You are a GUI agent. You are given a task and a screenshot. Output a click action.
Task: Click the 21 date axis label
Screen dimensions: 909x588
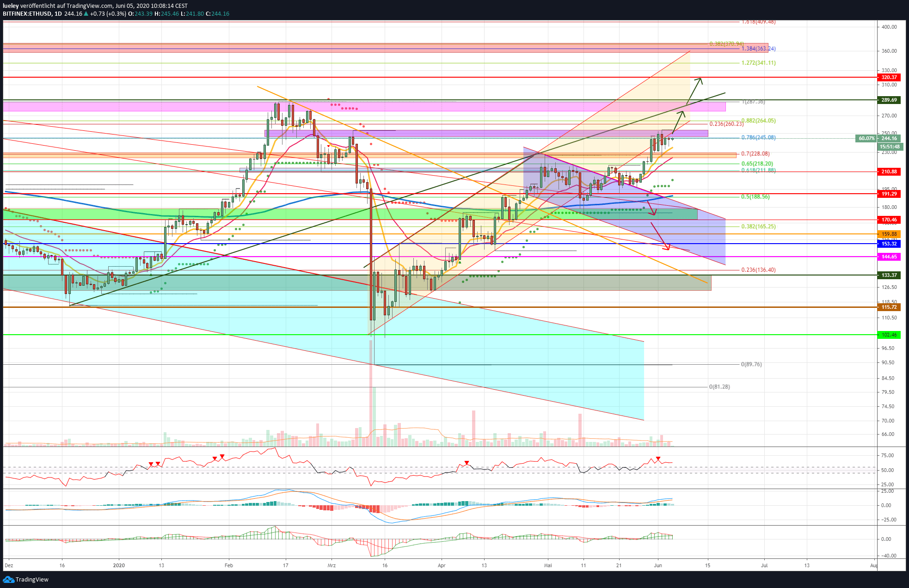pyautogui.click(x=619, y=565)
